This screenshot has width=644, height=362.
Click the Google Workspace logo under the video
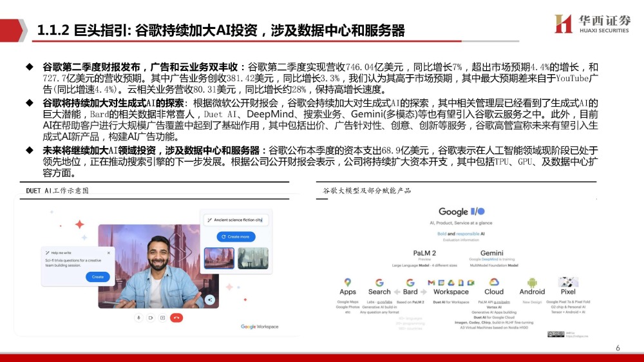tap(260, 327)
